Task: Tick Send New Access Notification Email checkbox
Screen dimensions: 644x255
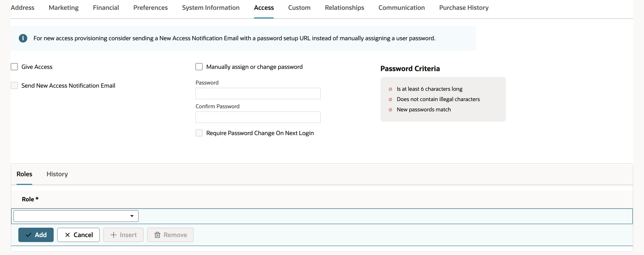Action: tap(15, 85)
